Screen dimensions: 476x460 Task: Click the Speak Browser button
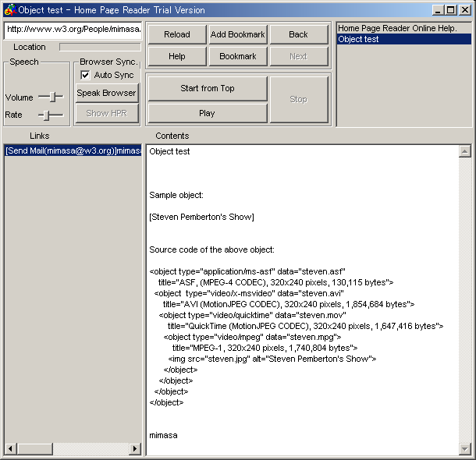[x=107, y=94]
